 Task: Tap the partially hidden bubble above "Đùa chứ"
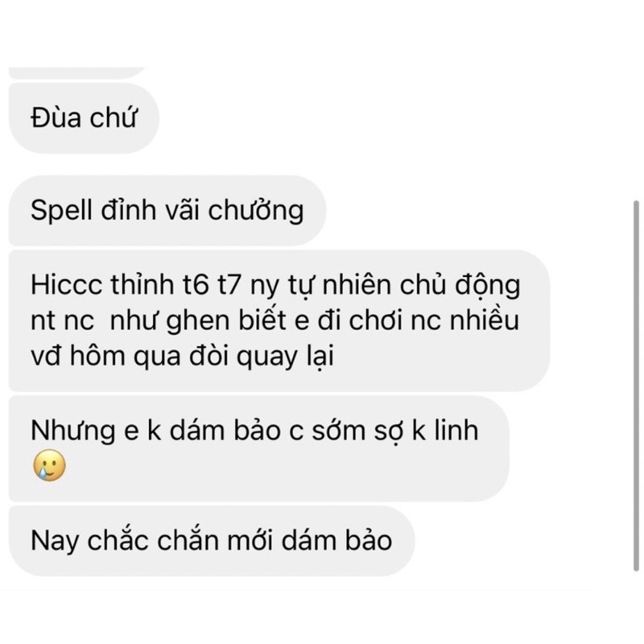tap(76, 72)
